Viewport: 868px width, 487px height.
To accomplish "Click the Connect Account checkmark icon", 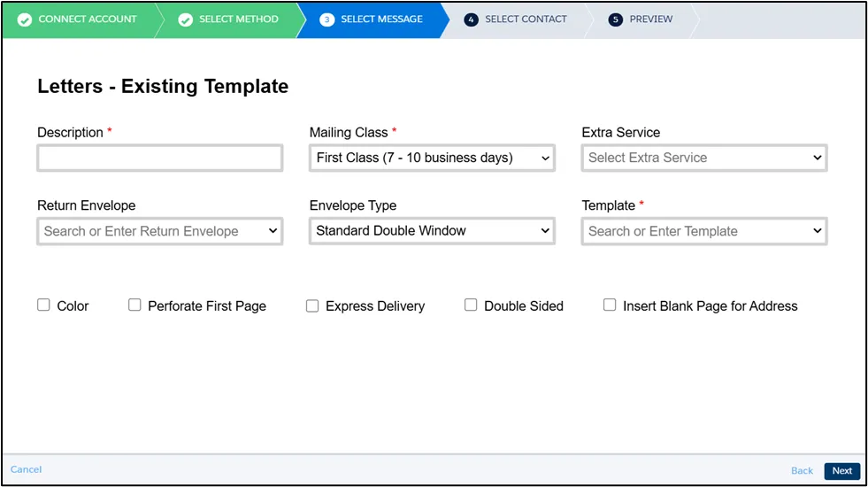I will click(25, 19).
